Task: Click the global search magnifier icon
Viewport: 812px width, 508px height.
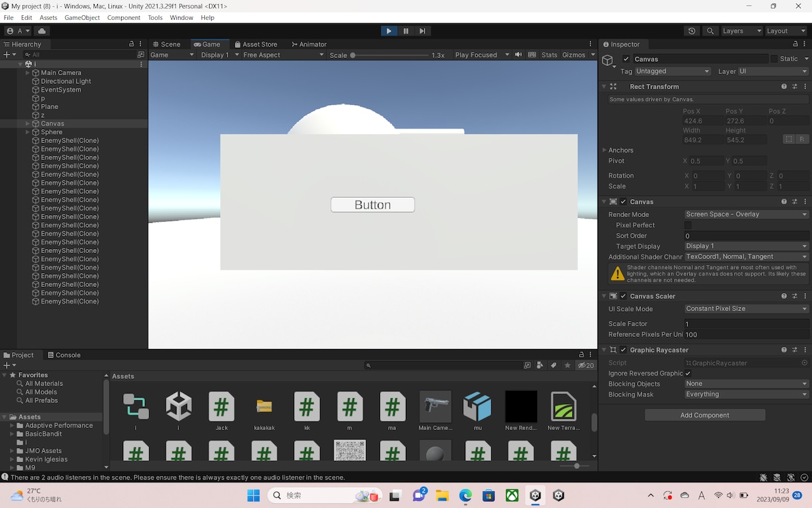Action: pos(710,31)
